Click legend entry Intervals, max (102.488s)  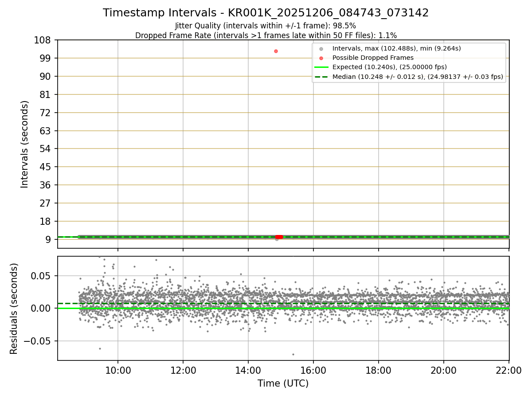coord(397,48)
